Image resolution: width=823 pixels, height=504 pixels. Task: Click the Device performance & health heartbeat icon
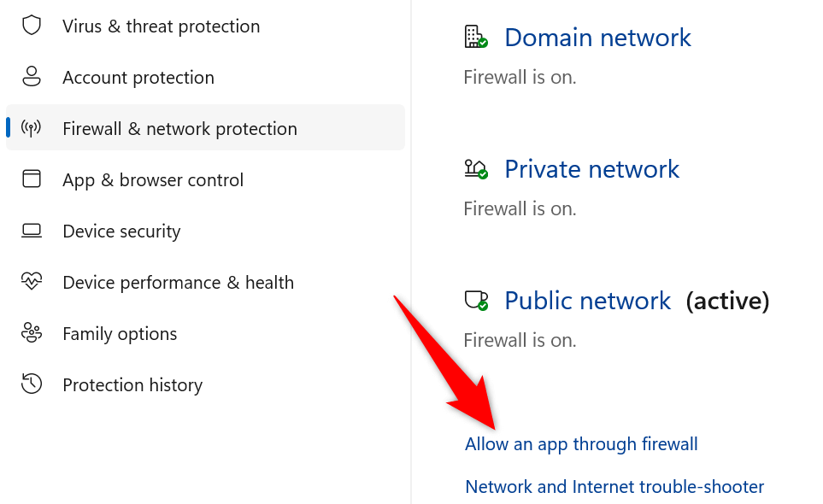[32, 282]
